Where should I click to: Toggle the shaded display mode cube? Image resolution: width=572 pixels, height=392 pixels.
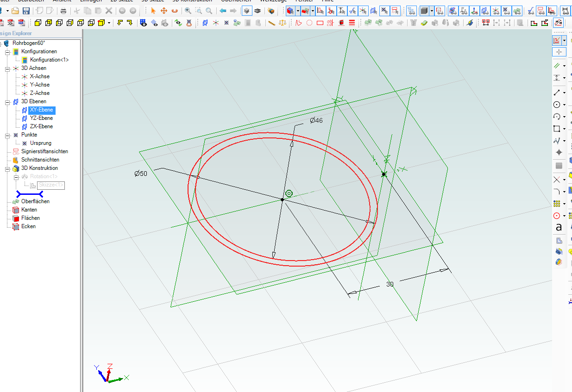click(x=247, y=11)
